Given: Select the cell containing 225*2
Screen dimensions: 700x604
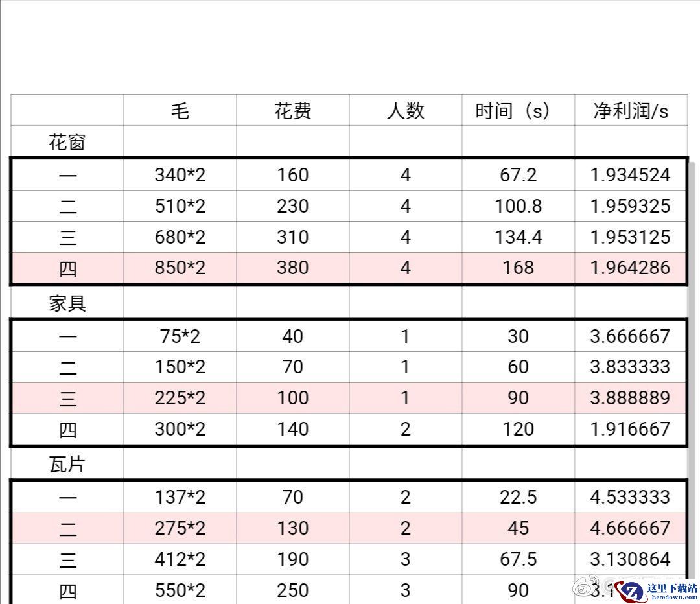Looking at the screenshot, I should 180,398.
